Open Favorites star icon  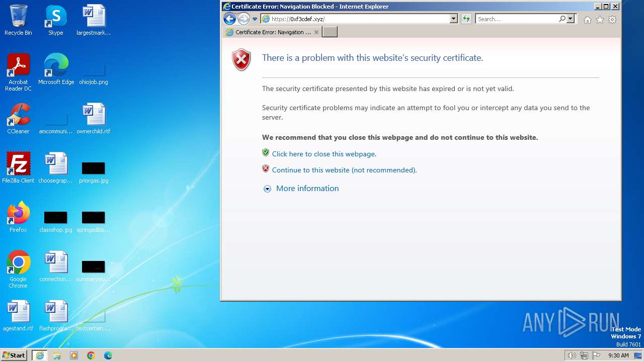600,20
